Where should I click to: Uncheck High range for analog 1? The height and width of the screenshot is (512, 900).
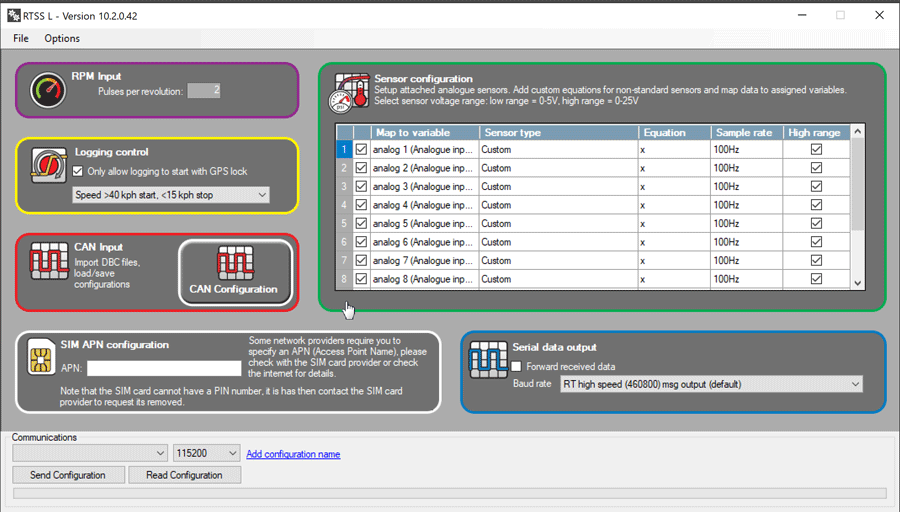coord(816,150)
